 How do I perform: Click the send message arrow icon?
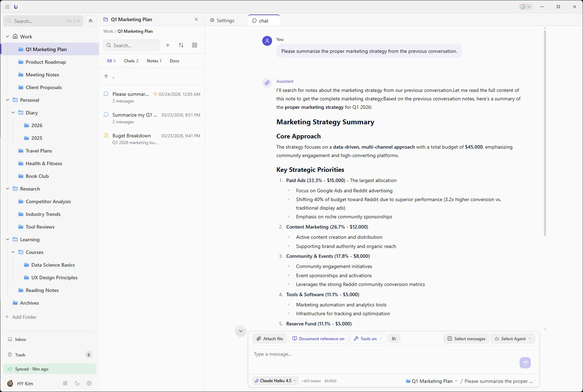point(525,363)
